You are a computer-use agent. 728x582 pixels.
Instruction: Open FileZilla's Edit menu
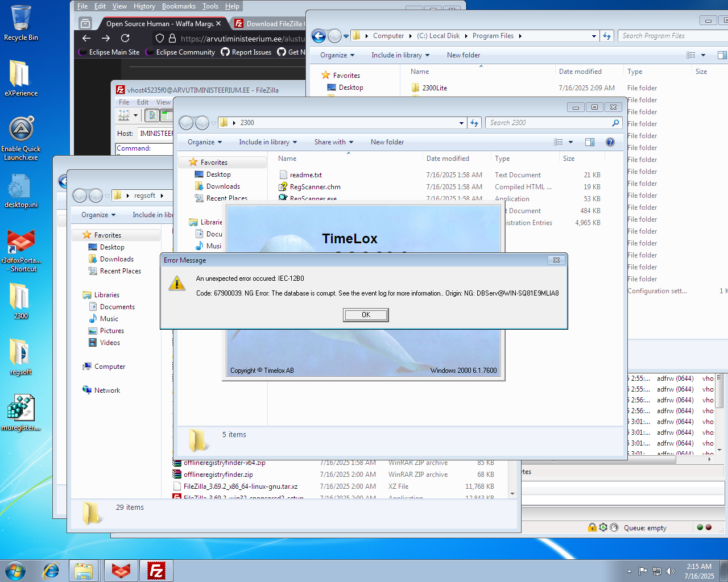point(143,102)
